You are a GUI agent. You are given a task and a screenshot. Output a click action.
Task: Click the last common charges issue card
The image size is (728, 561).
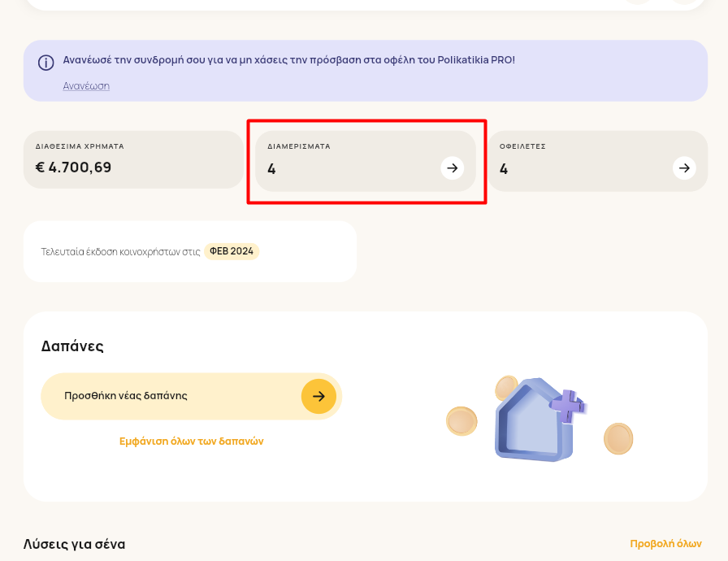(x=190, y=251)
